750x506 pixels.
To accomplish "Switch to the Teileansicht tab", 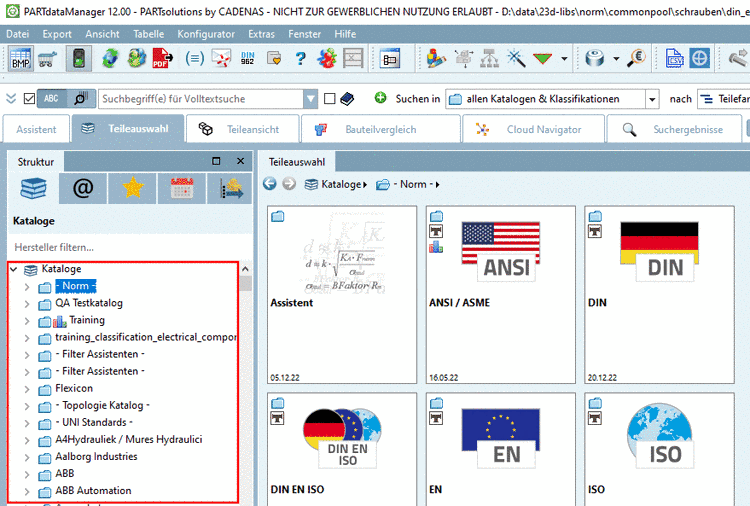I will tap(243, 129).
